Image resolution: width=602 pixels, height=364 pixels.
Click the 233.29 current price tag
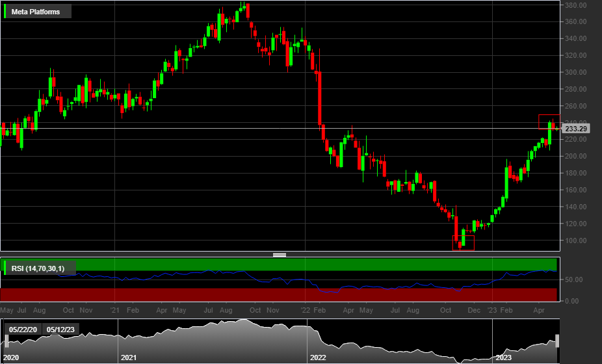pos(576,129)
